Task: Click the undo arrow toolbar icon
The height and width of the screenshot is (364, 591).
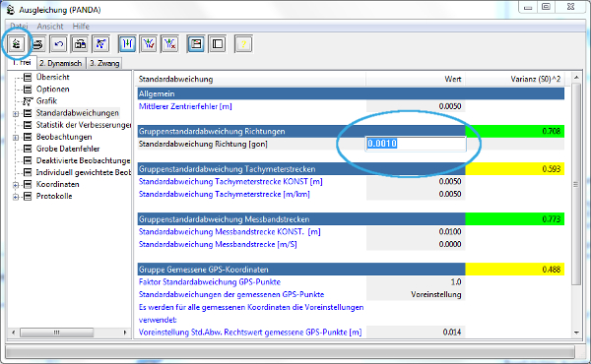Action: [x=59, y=44]
